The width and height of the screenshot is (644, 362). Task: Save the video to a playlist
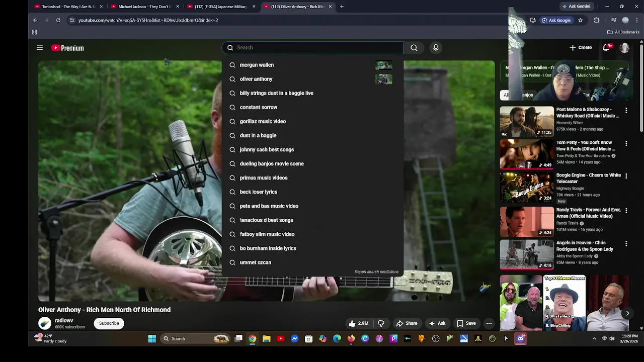466,323
